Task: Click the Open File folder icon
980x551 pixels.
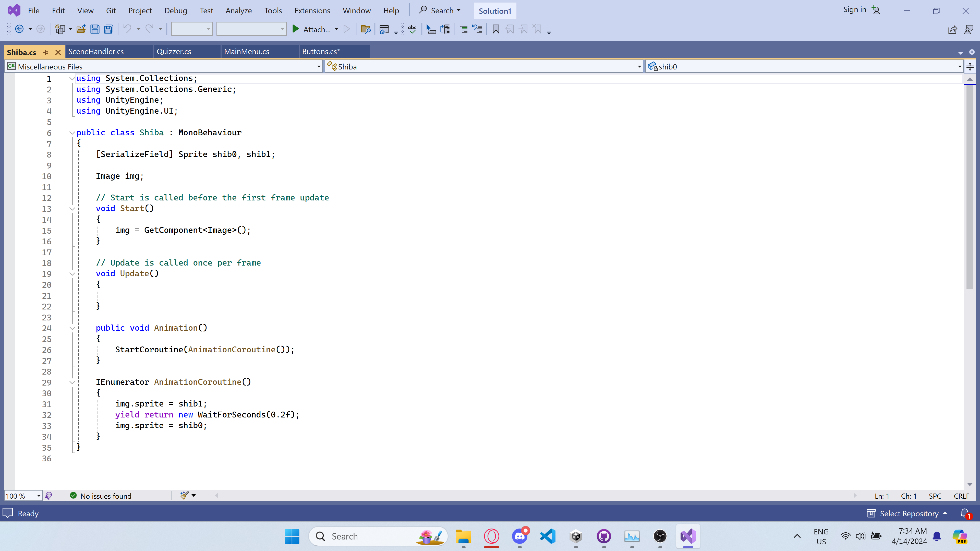Action: pyautogui.click(x=81, y=29)
